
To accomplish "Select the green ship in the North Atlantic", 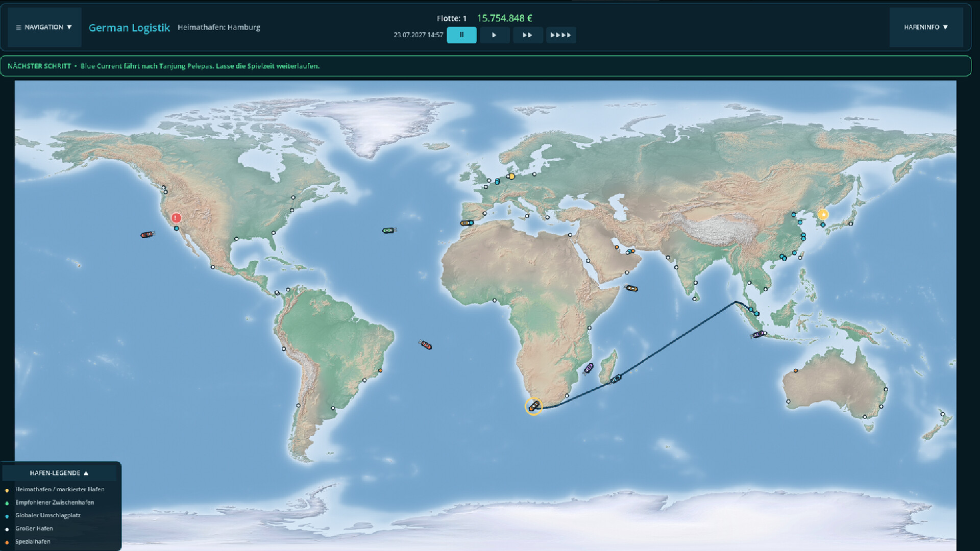I will tap(389, 231).
